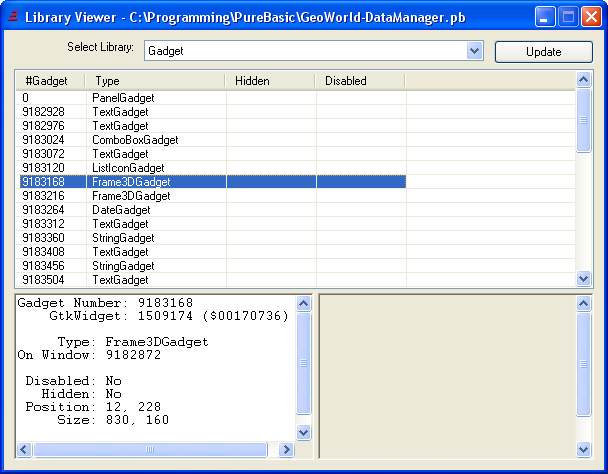Screen dimensions: 608x474
Task: Click the Update button
Action: (x=544, y=52)
